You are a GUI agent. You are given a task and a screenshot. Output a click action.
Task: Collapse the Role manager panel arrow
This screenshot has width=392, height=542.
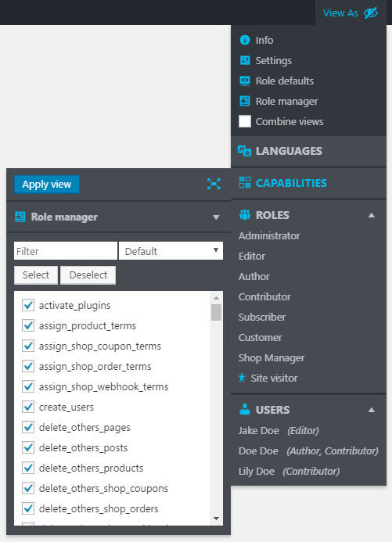point(216,217)
